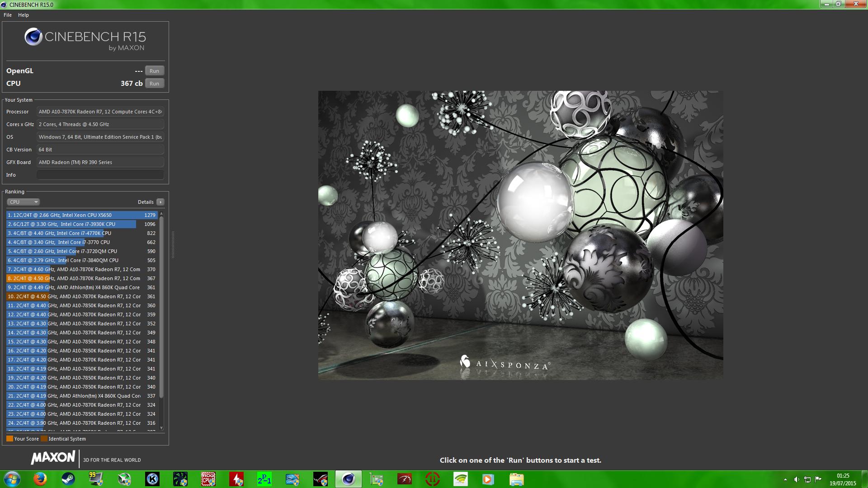Image resolution: width=868 pixels, height=488 pixels.
Task: Open the green arrow sphere taskbar icon
Action: (x=124, y=479)
